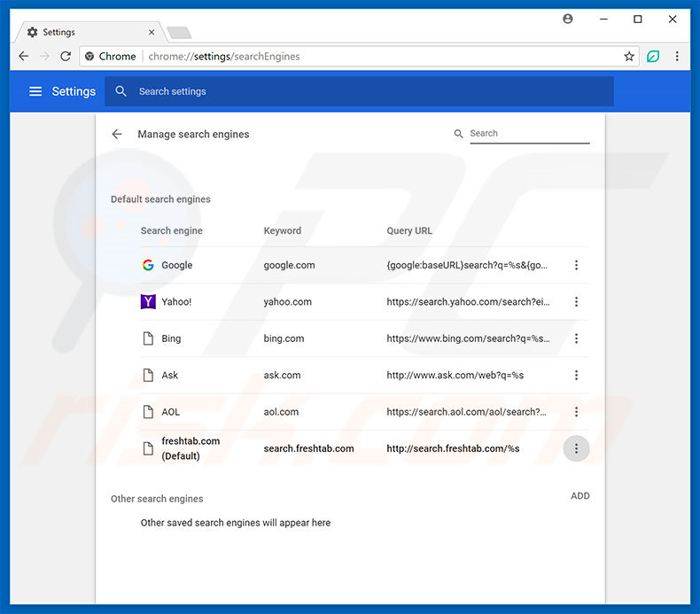Screen dimensions: 700x614
Task: Click the magnifier icon beside the engine search field
Action: [458, 134]
